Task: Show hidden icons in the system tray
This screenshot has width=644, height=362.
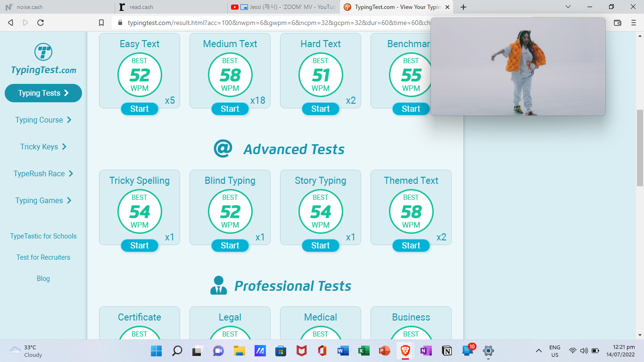Action: 539,351
